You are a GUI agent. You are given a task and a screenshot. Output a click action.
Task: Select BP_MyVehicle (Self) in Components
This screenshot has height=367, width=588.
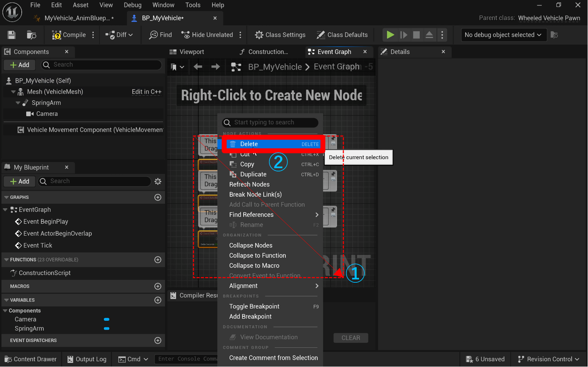tap(43, 81)
